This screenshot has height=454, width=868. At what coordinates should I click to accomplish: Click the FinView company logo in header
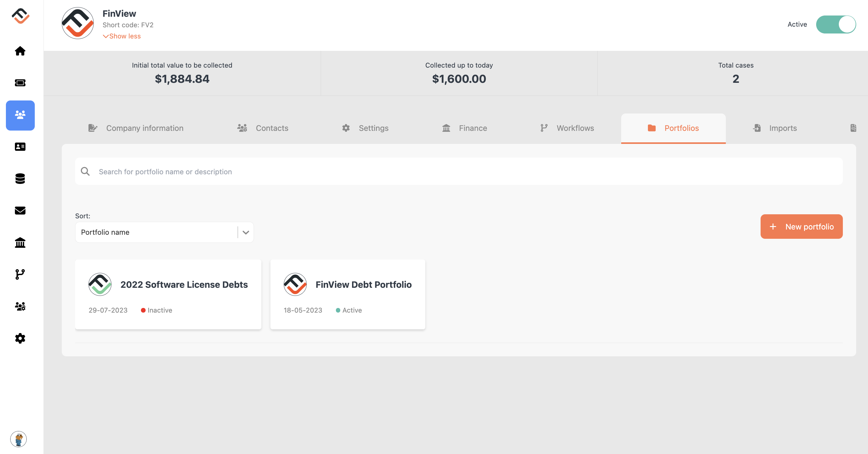pyautogui.click(x=78, y=23)
